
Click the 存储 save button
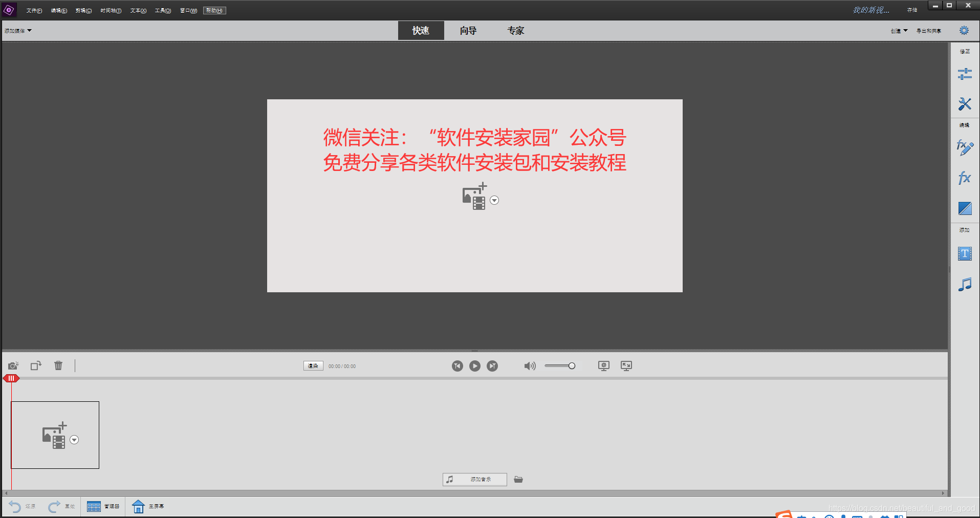(912, 10)
